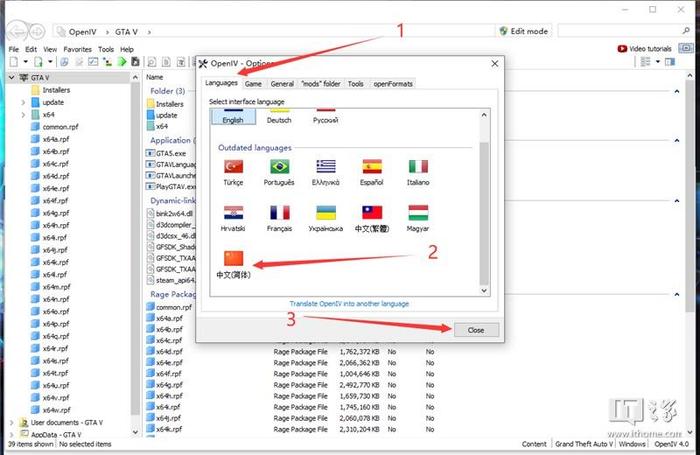700x455 pixels.
Task: Open the view mode dropdown arrow
Action: [658, 62]
